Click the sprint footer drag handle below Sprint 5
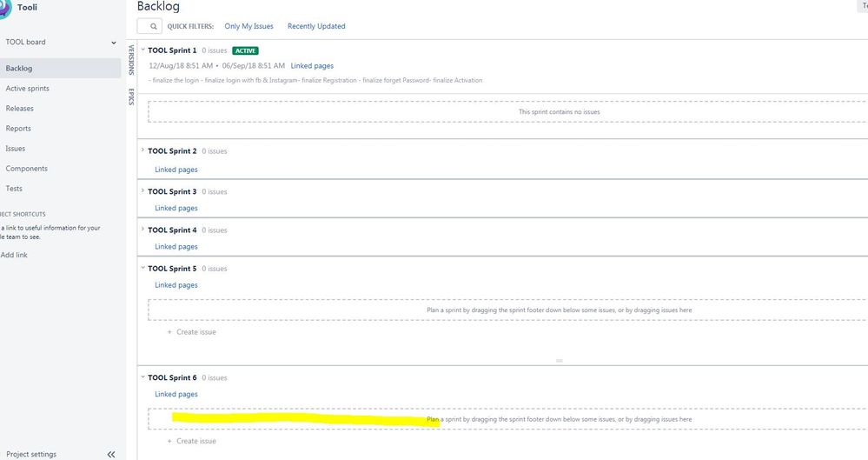Viewport: 868px width, 460px height. [x=559, y=361]
